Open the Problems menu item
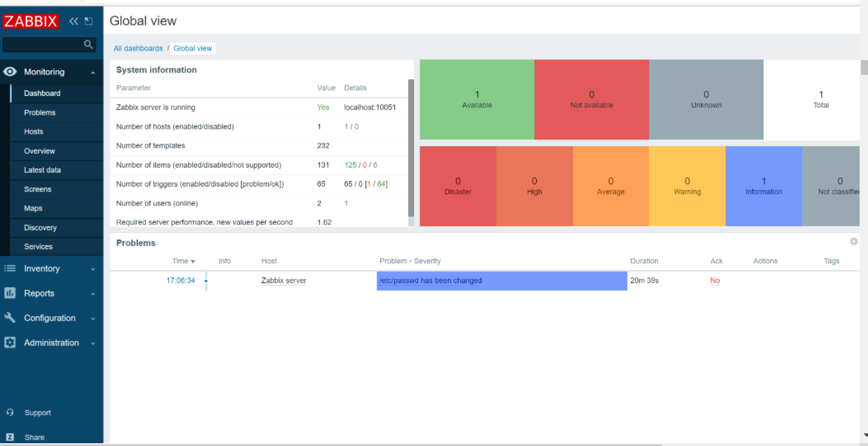 pyautogui.click(x=40, y=113)
